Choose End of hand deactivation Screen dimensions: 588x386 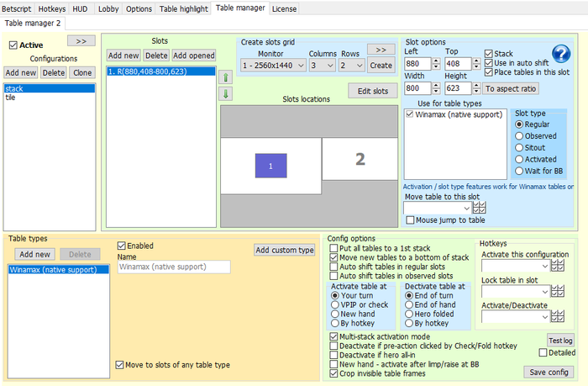tap(409, 305)
